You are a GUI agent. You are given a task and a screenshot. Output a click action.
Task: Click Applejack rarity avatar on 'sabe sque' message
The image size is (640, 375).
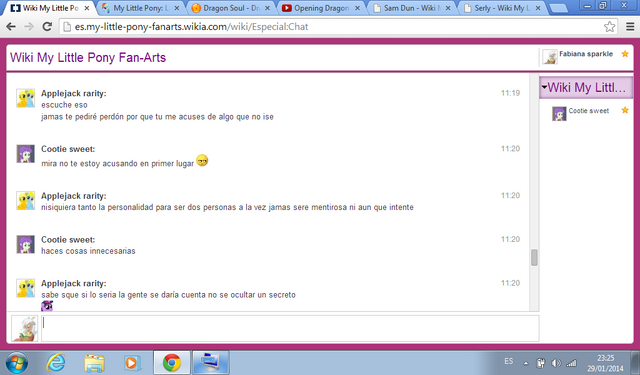click(x=25, y=288)
